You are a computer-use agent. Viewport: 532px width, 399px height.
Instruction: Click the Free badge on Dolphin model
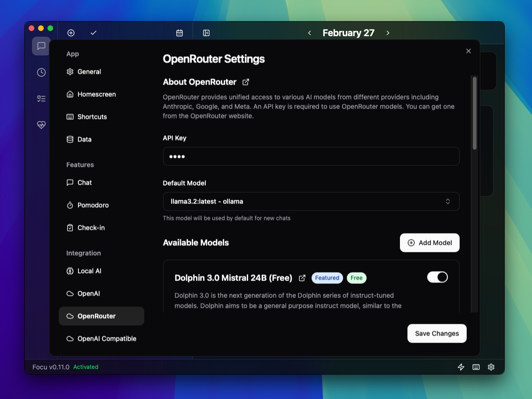[x=357, y=278]
